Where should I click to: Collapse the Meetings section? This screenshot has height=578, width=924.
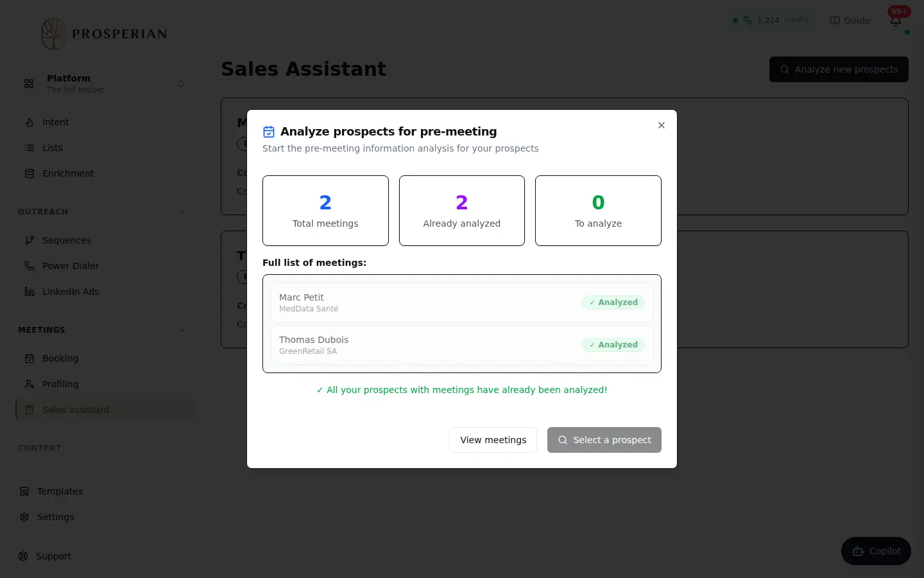183,330
